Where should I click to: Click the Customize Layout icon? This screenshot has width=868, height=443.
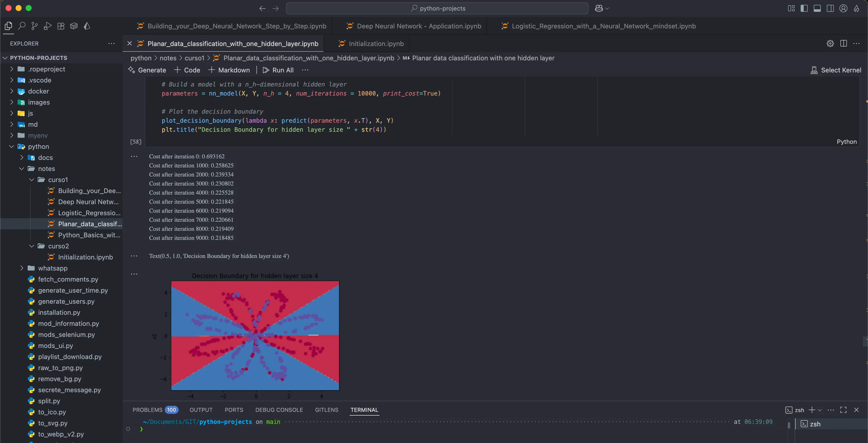click(791, 9)
